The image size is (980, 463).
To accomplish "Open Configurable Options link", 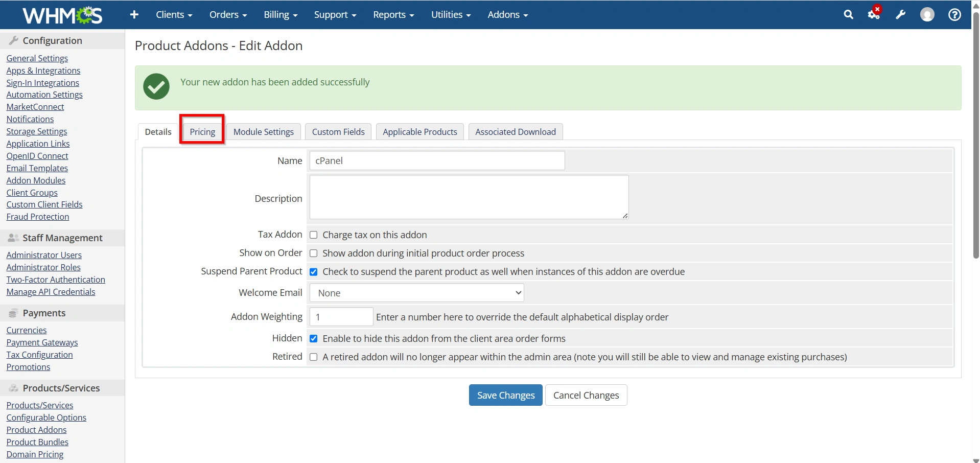I will 46,418.
